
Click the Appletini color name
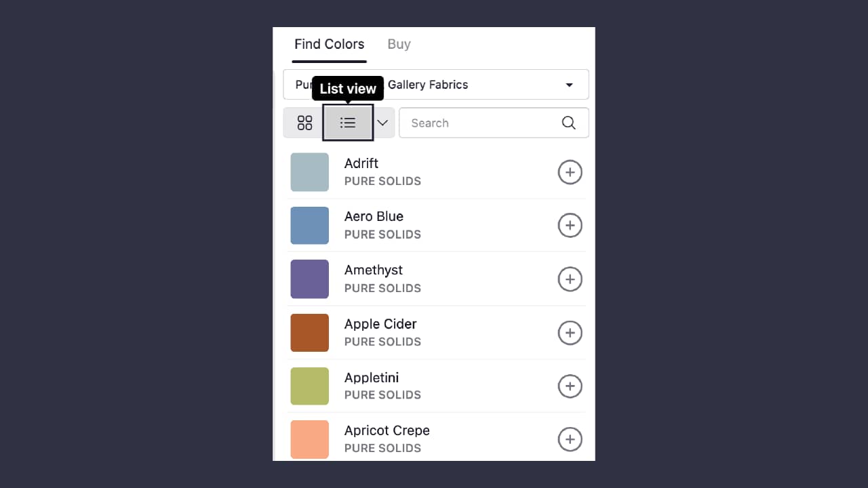(371, 378)
